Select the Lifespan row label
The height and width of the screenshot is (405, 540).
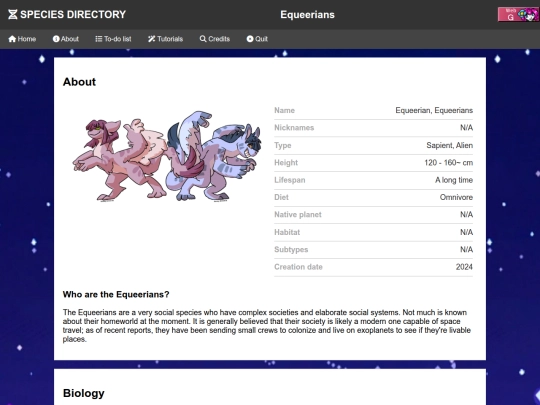[x=290, y=180]
